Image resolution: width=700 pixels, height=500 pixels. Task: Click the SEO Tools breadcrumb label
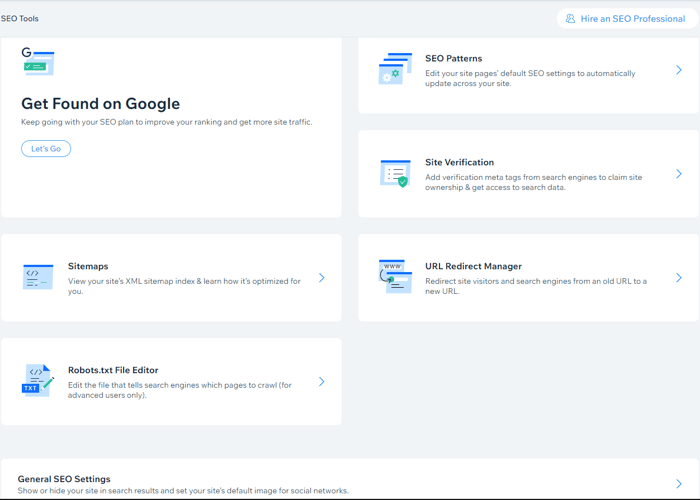point(20,19)
